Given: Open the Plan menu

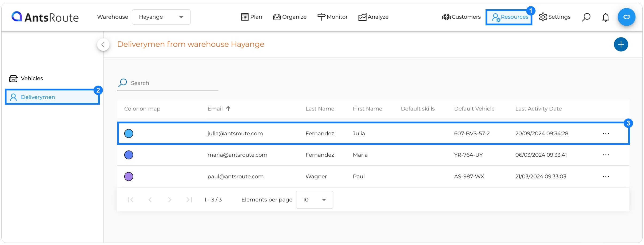Looking at the screenshot, I should pyautogui.click(x=251, y=17).
